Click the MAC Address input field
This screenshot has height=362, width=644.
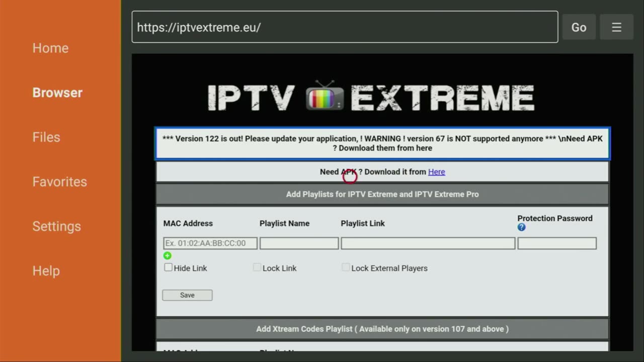click(x=210, y=243)
